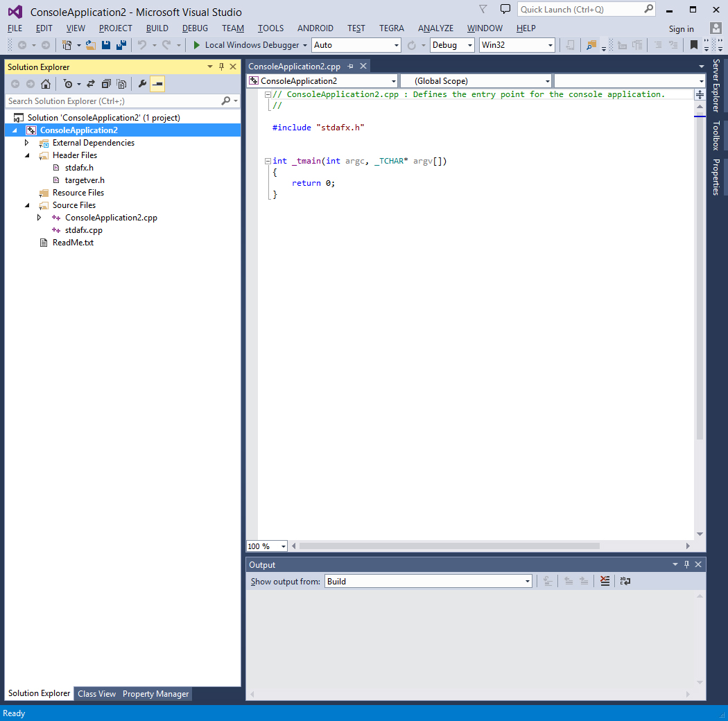Click the Show All Files icon
The width and height of the screenshot is (728, 721).
click(121, 84)
